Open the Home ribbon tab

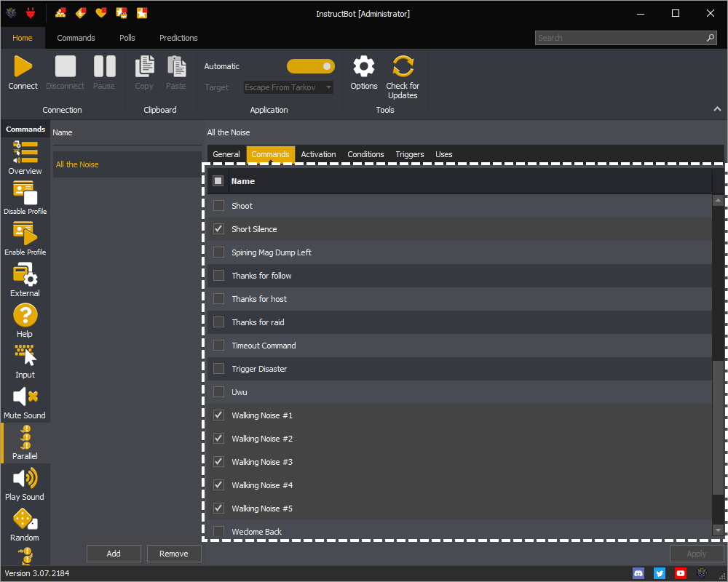pos(23,38)
